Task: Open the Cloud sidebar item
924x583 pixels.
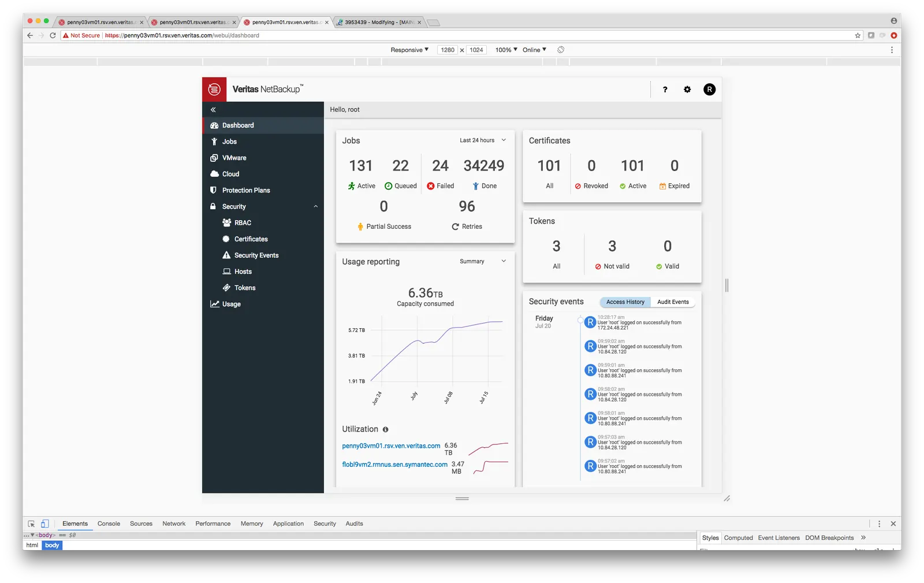Action: point(263,174)
